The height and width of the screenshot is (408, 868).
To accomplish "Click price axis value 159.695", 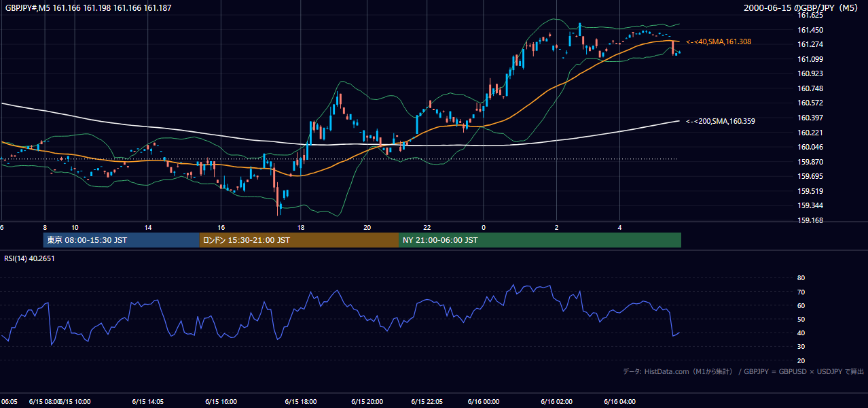I will coord(810,176).
